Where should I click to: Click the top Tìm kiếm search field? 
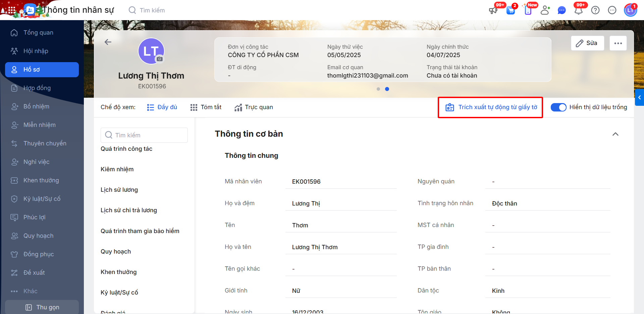152,10
